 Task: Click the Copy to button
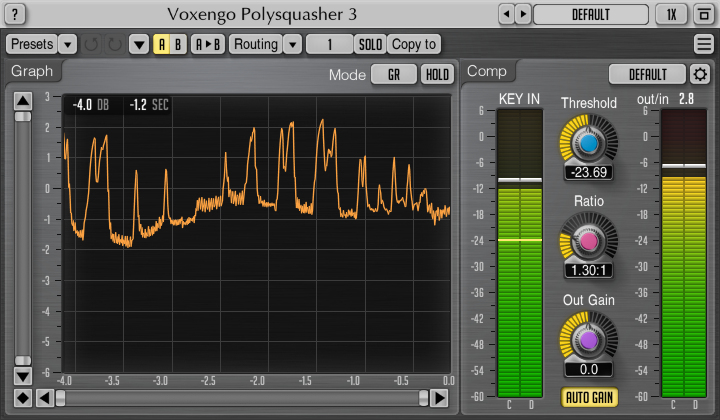(414, 45)
